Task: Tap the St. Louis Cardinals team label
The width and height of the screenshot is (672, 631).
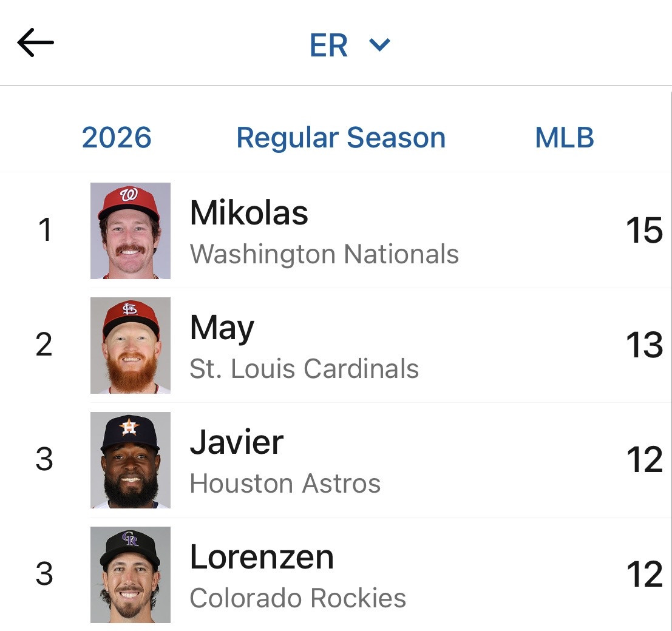Action: pyautogui.click(x=304, y=369)
